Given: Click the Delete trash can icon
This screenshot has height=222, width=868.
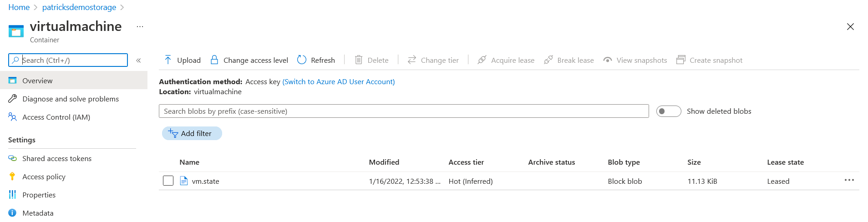Looking at the screenshot, I should 359,60.
